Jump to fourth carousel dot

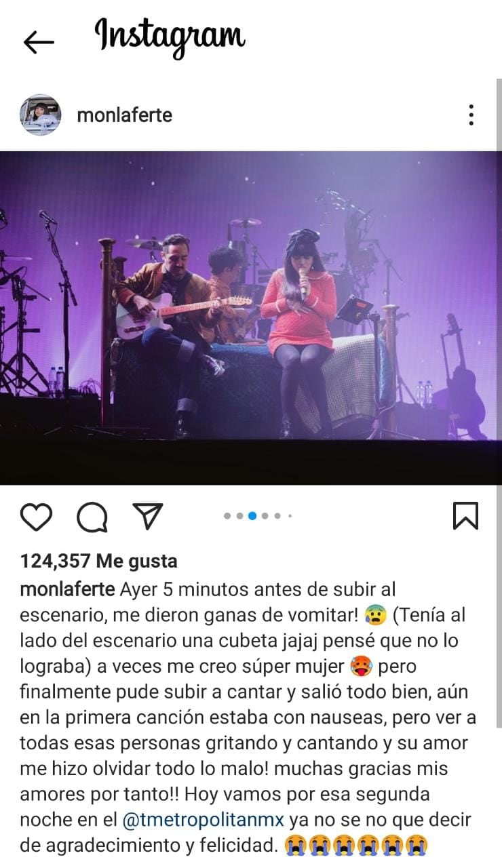[x=265, y=516]
